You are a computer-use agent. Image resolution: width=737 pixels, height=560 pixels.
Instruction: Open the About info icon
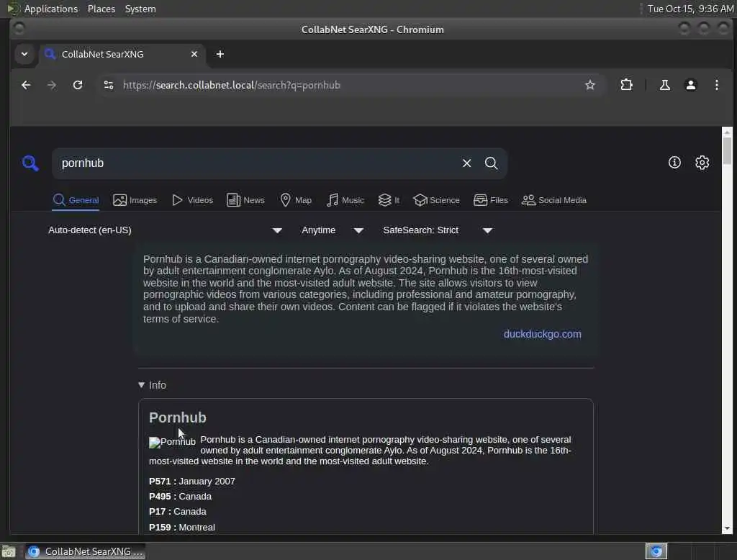coord(674,163)
